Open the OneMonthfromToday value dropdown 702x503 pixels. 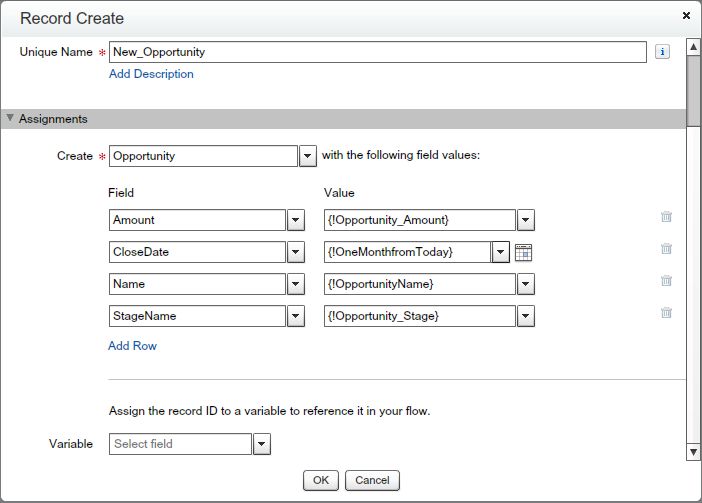coord(501,252)
